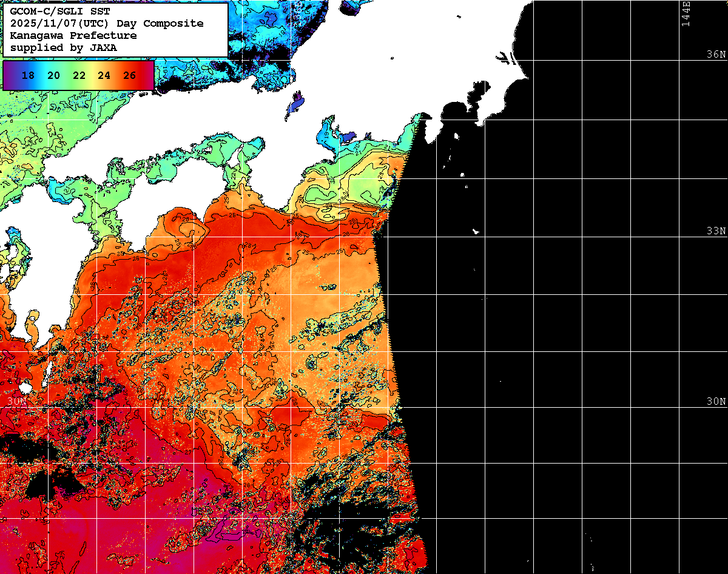Click the supplied by JAXA credit text
This screenshot has width=728, height=574.
click(x=64, y=47)
